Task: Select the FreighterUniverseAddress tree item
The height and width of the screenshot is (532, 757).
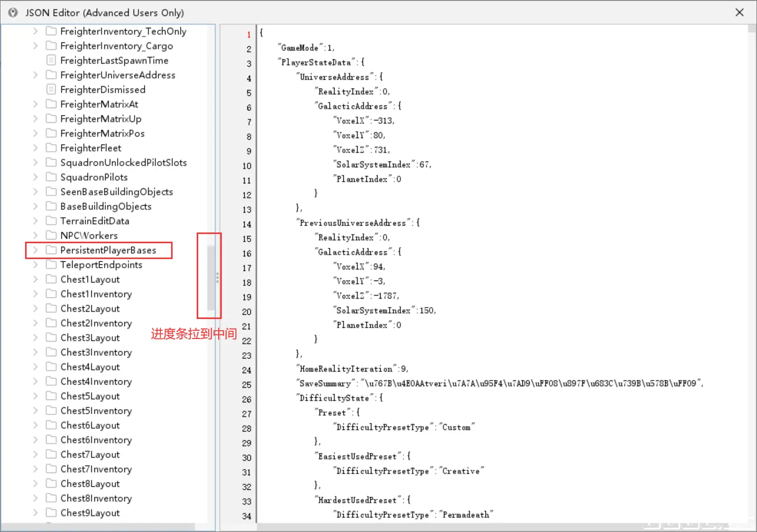Action: [117, 75]
